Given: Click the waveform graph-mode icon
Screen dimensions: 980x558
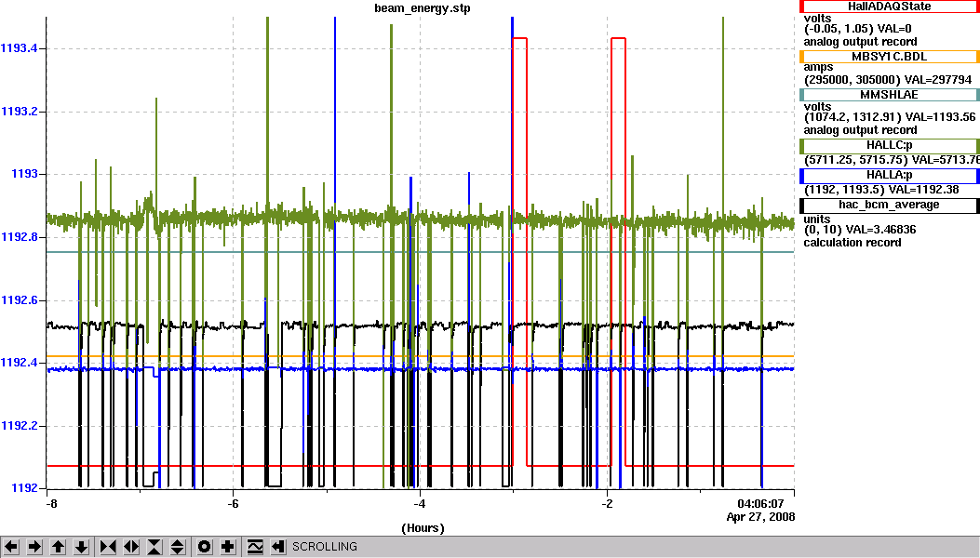Looking at the screenshot, I should point(255,547).
